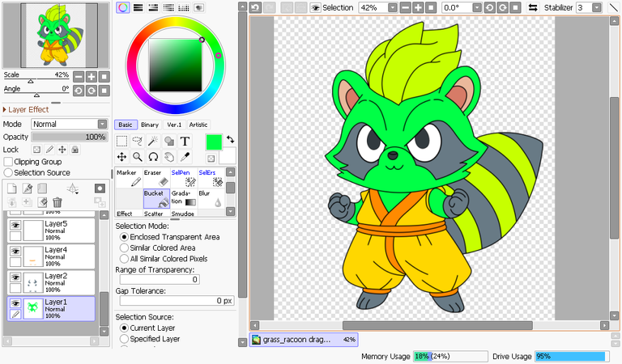Select the Zoom magnifier tool
The image size is (622, 364).
(137, 157)
